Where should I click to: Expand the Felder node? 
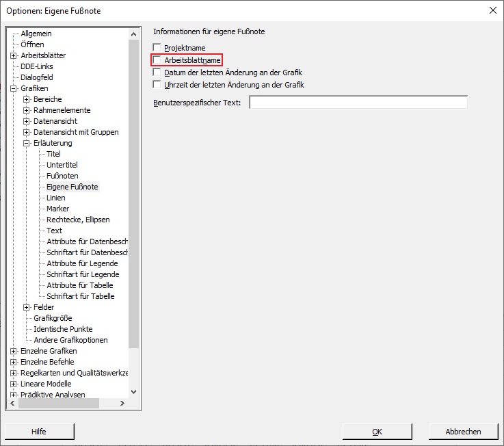pyautogui.click(x=27, y=307)
